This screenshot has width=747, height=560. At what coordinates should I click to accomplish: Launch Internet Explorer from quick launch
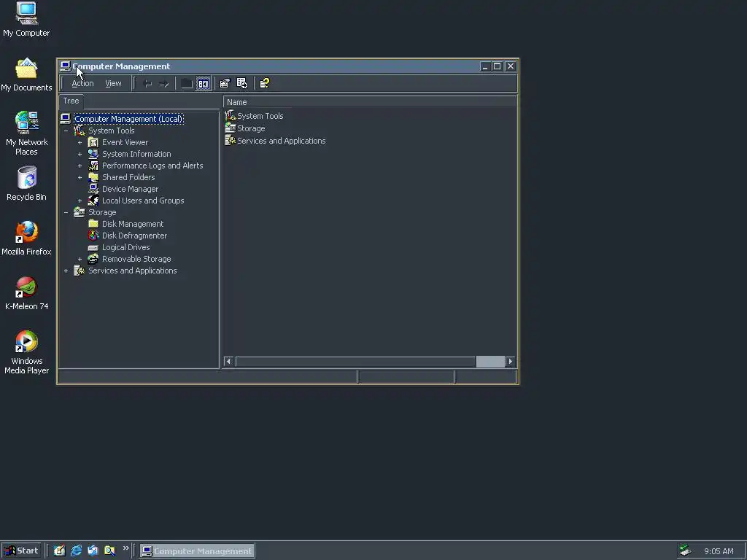(76, 551)
